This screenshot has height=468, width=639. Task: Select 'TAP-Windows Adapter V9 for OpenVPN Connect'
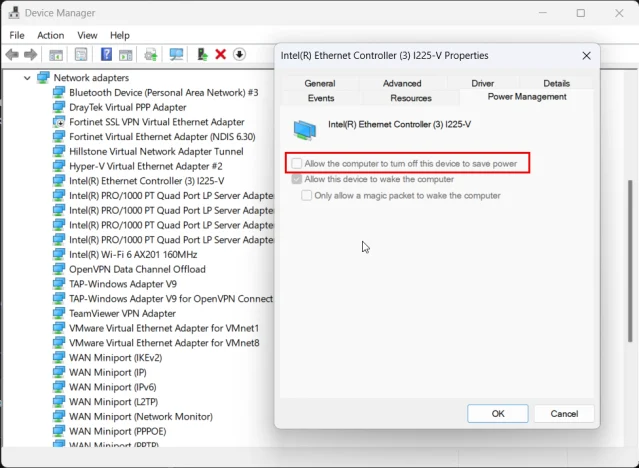[x=171, y=298]
